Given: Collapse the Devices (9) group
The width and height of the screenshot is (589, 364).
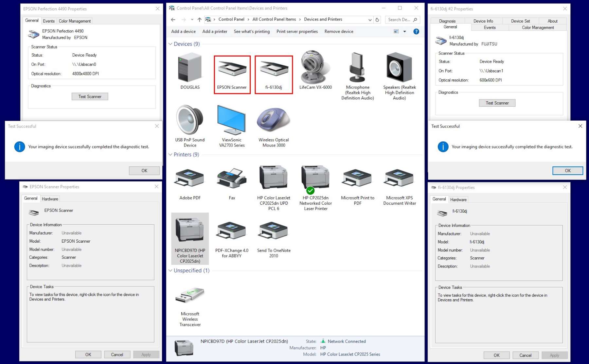Looking at the screenshot, I should [x=170, y=44].
